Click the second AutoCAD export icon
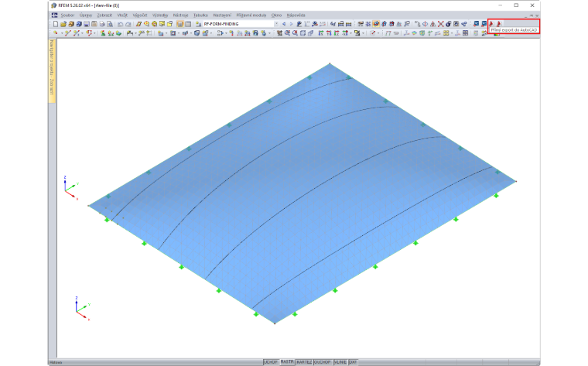The height and width of the screenshot is (366, 588). pos(499,24)
